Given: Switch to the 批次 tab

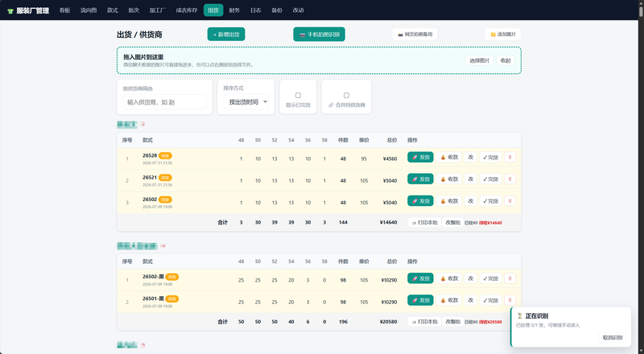Looking at the screenshot, I should 134,10.
